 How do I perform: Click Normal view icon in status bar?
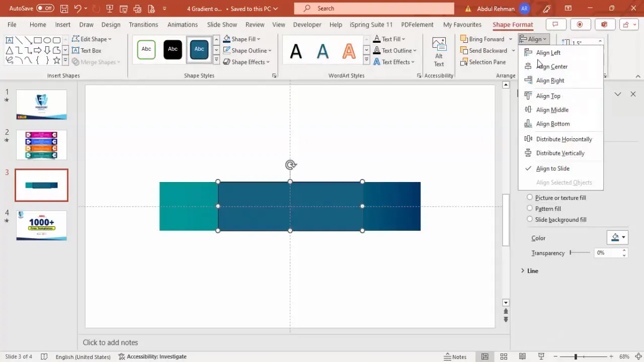click(485, 356)
